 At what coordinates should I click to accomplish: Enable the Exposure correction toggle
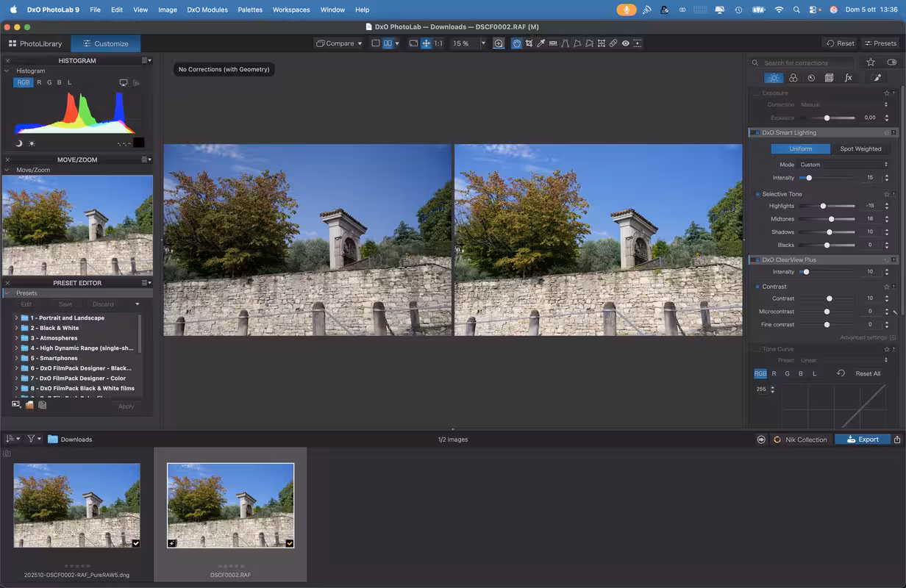[757, 93]
